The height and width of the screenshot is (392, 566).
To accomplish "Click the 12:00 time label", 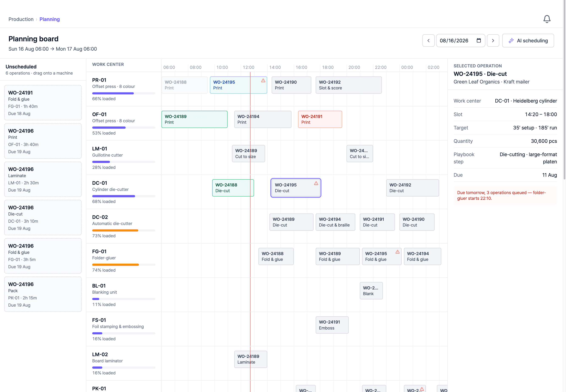I will [x=249, y=67].
